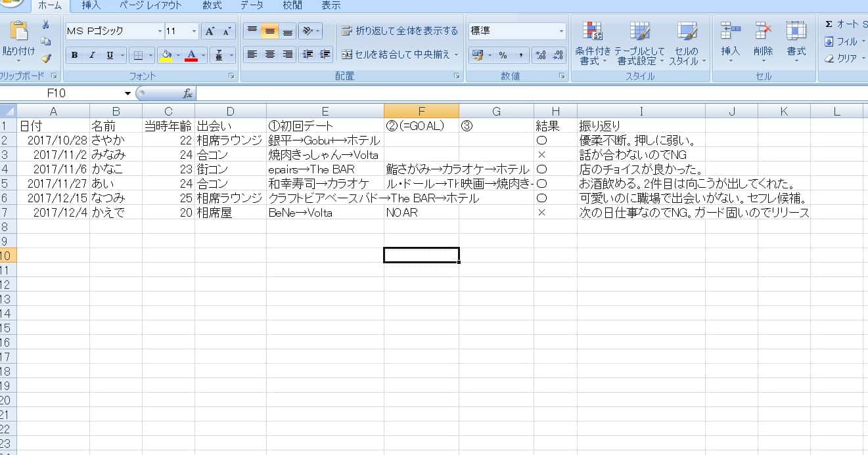Click the Copy icon
The width and height of the screenshot is (868, 455).
46,41
